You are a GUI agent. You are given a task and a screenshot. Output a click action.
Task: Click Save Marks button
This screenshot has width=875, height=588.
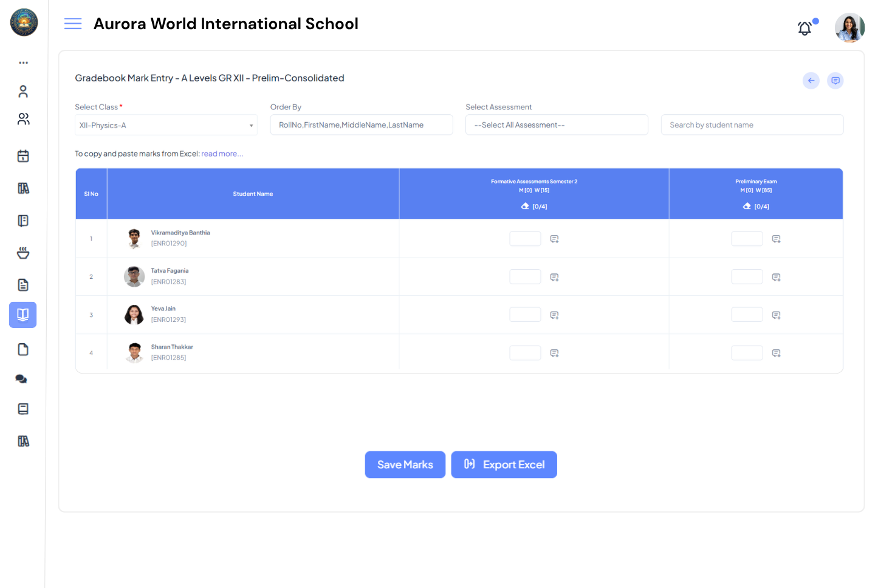405,464
